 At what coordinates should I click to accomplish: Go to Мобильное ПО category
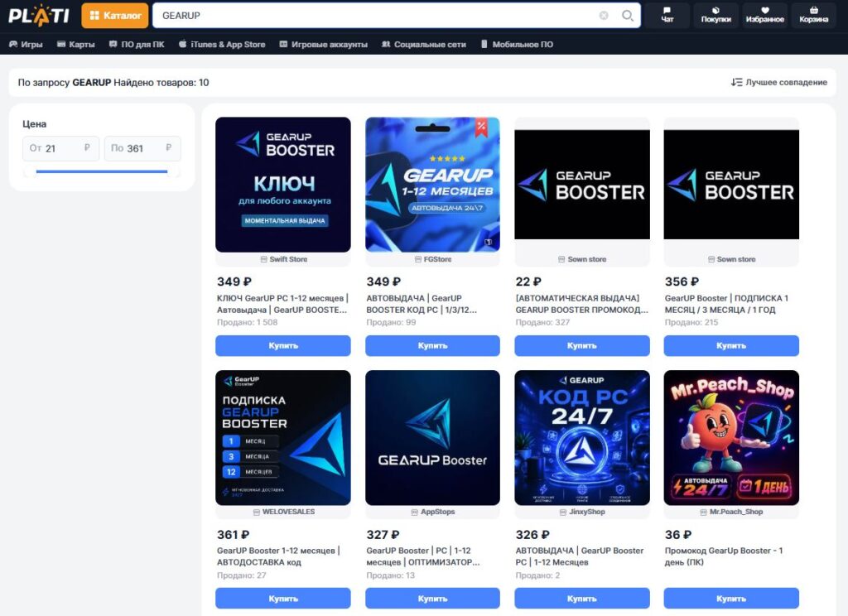pos(517,45)
